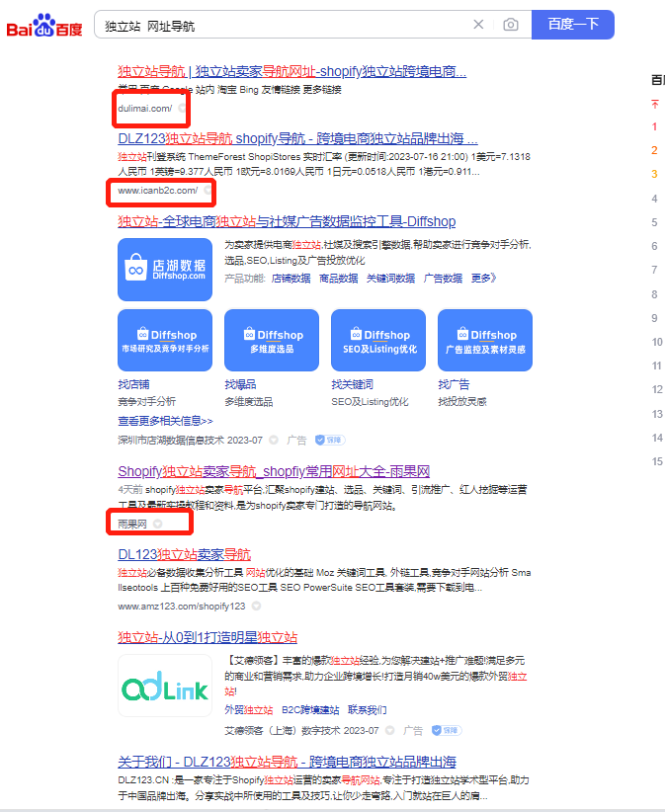Open B2C跨境建站 sublink
This screenshot has height=812, width=665.
310,710
